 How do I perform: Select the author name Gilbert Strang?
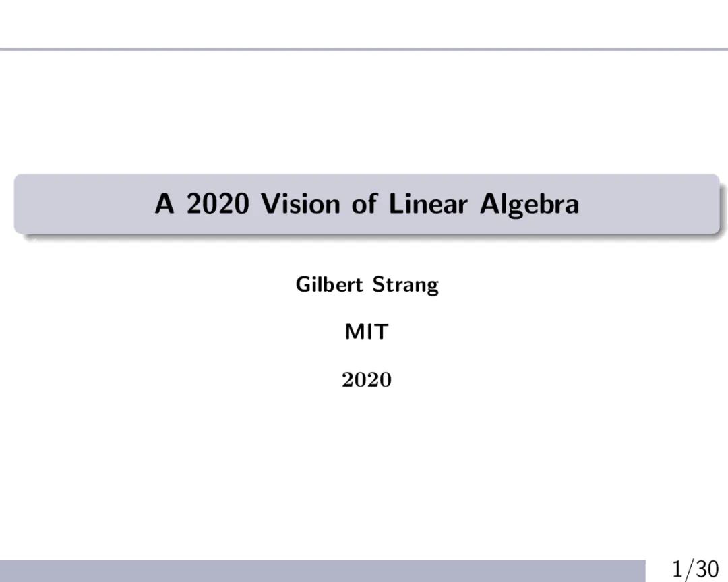point(367,284)
